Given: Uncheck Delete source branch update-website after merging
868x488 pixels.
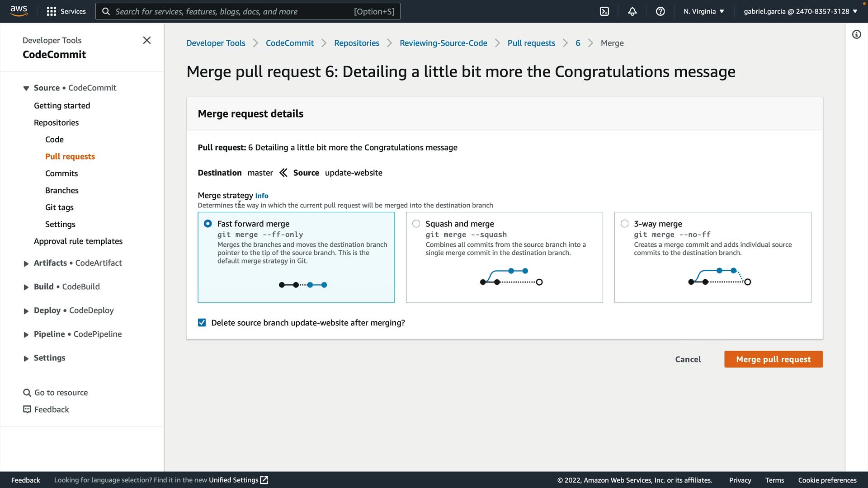Looking at the screenshot, I should 202,323.
